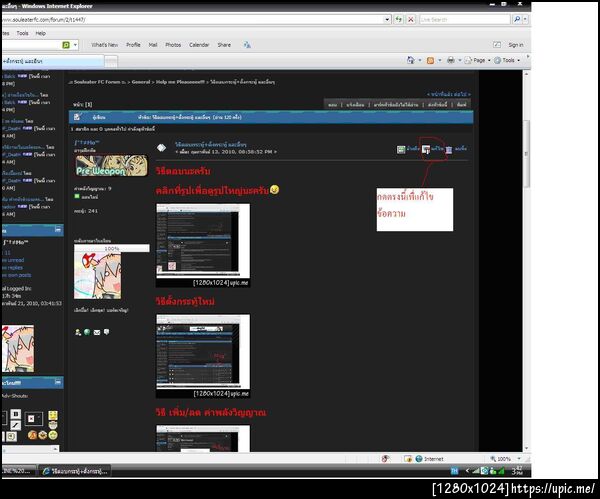Click the Home icon in command bar
Viewport: 600px width, 499px height.
coord(411,60)
